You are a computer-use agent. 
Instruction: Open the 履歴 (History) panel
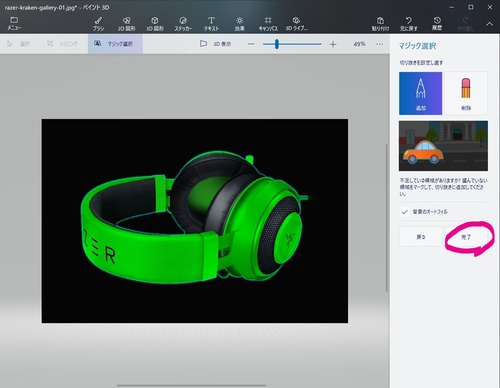437,24
